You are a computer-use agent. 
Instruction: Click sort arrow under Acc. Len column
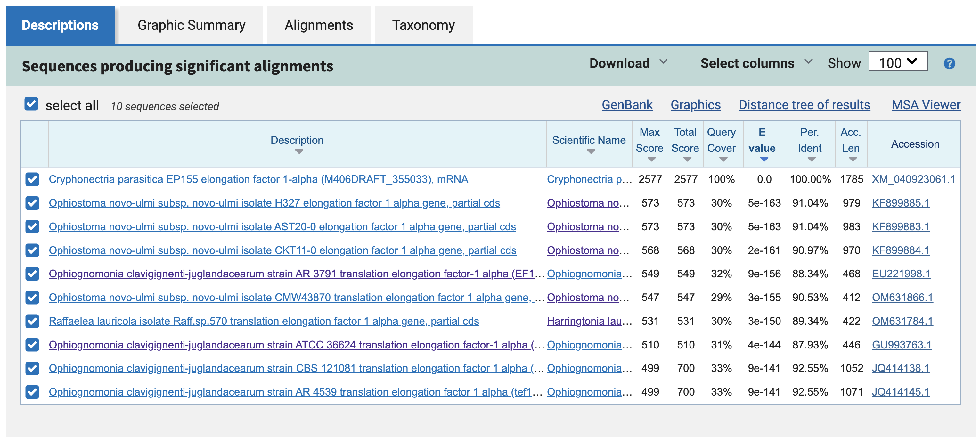pos(853,160)
